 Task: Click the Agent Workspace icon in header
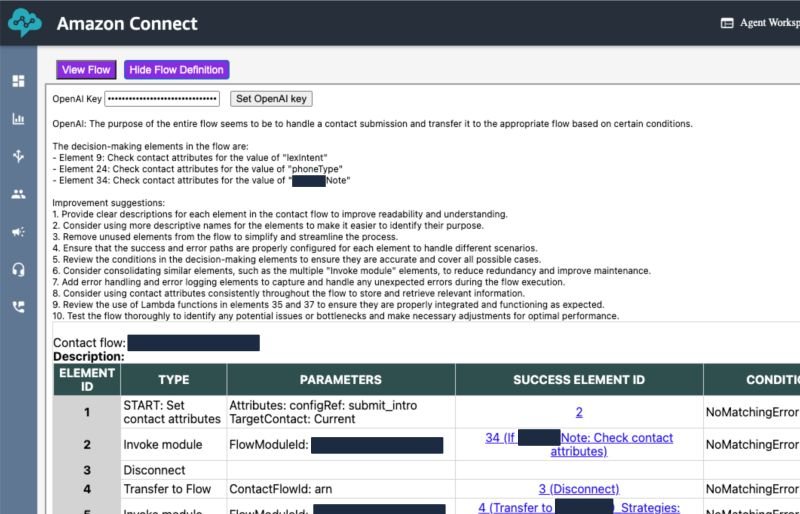pyautogui.click(x=727, y=23)
